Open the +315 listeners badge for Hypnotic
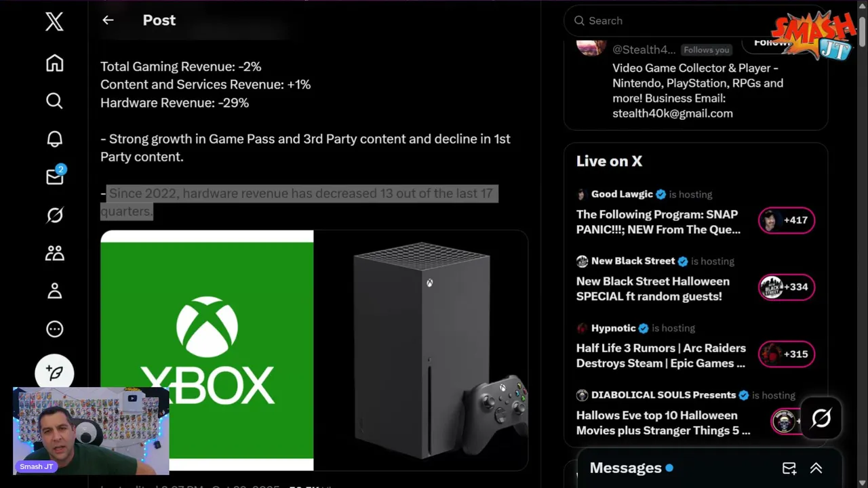 [787, 354]
